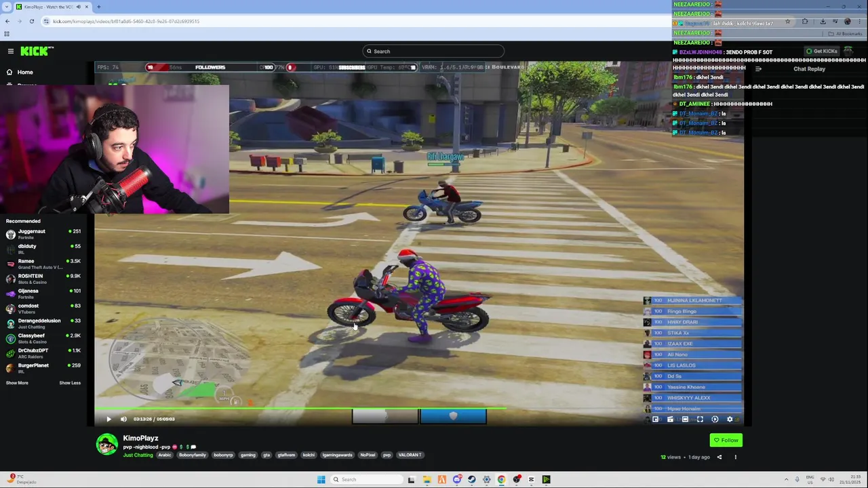Play the video

[108, 419]
